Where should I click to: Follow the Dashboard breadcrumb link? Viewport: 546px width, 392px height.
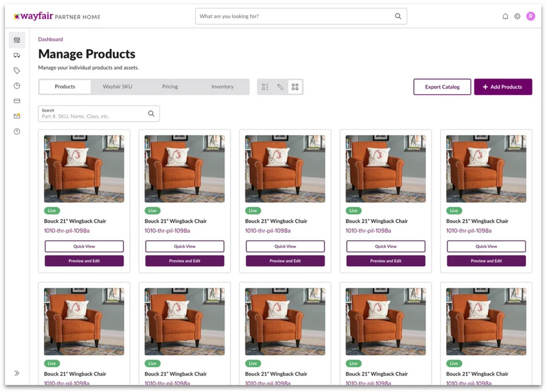point(50,40)
